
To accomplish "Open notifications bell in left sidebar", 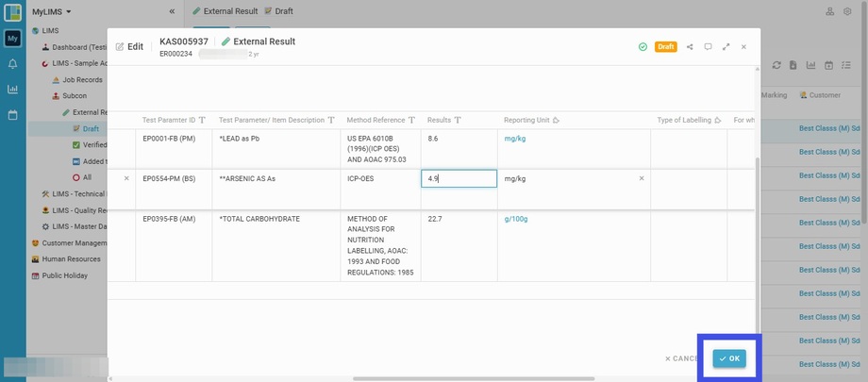I will pyautogui.click(x=12, y=64).
